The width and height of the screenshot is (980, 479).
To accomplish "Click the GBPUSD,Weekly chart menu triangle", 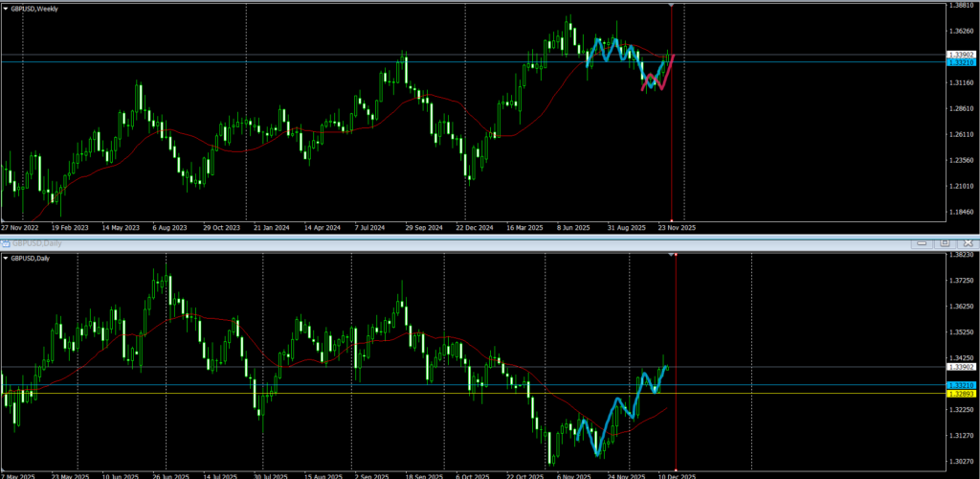I will tap(5, 7).
